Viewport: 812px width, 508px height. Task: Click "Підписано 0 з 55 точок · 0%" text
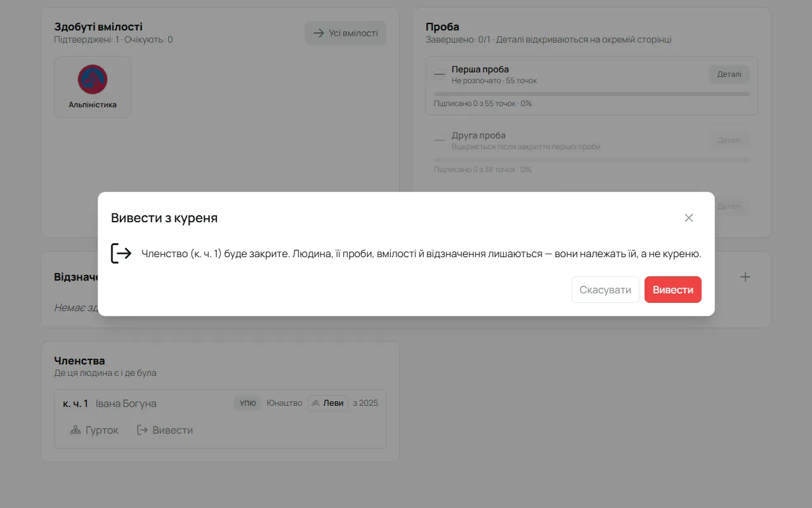click(483, 104)
